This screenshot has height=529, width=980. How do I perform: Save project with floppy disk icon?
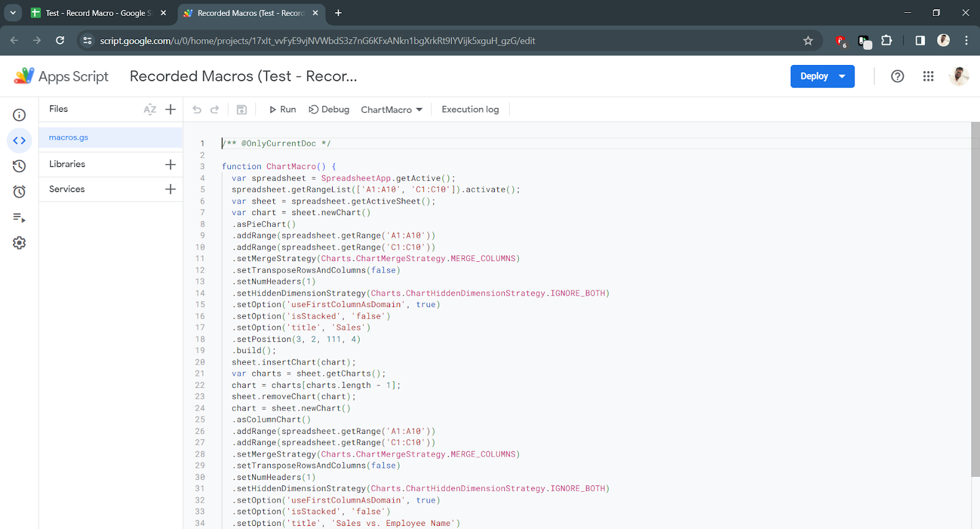(x=241, y=110)
